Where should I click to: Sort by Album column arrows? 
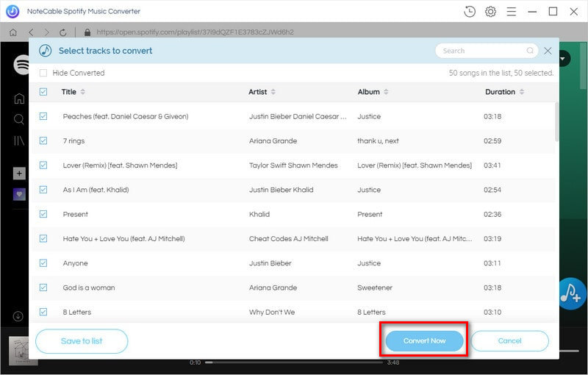coord(387,92)
